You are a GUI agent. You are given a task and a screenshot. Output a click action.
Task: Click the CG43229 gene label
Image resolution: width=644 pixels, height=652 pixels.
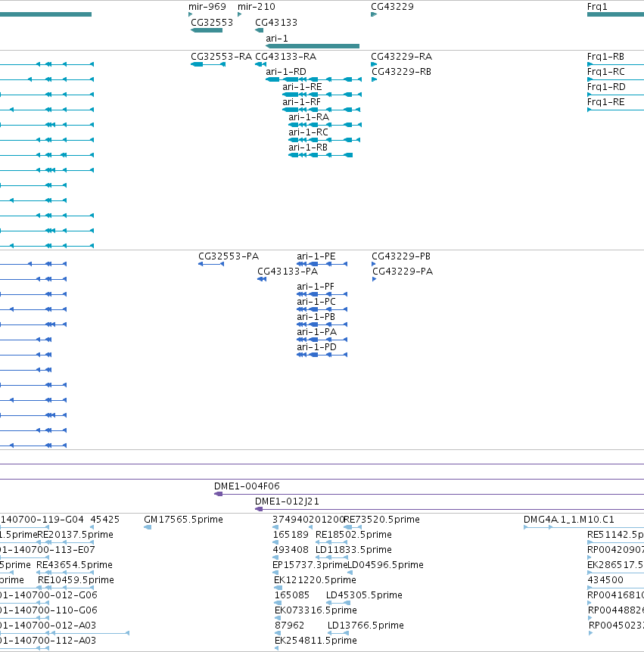392,7
